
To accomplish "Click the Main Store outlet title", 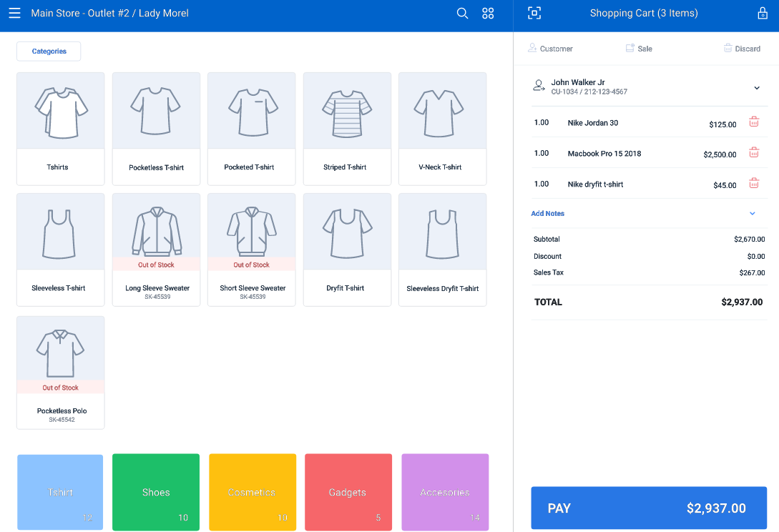I will (x=109, y=14).
